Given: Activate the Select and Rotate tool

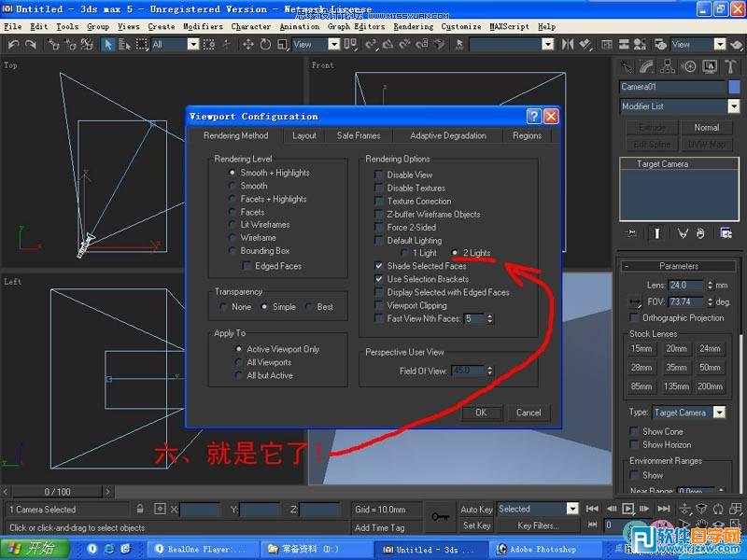Looking at the screenshot, I should pos(267,43).
